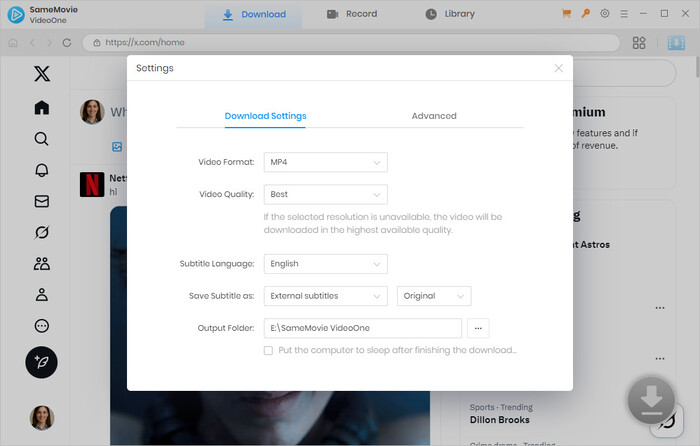700x446 pixels.
Task: Click the composer profile avatar
Action: point(92,112)
